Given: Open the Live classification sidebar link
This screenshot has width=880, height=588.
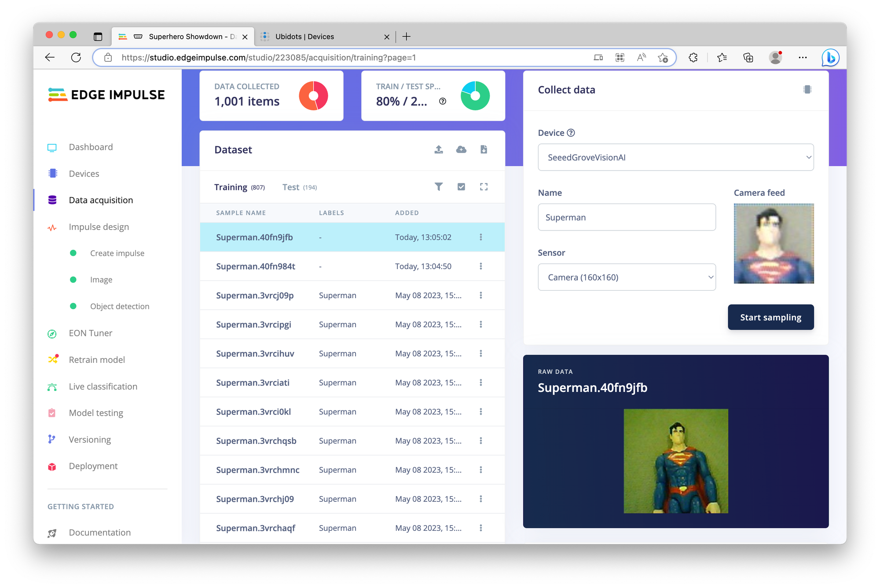Looking at the screenshot, I should [x=103, y=387].
